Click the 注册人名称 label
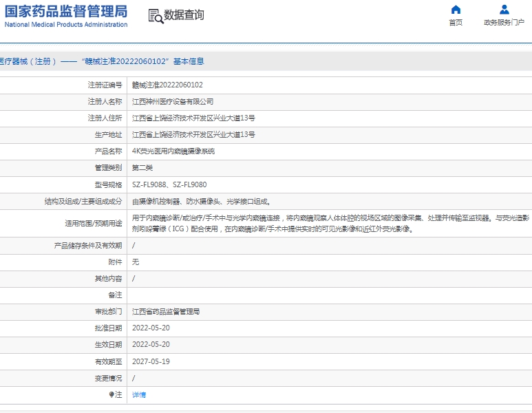The height and width of the screenshot is (413, 532). (x=105, y=101)
